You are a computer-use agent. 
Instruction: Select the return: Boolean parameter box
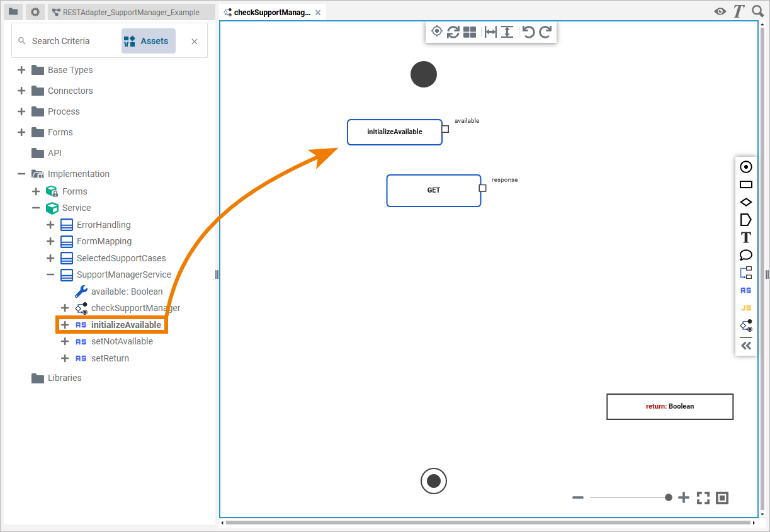point(670,406)
